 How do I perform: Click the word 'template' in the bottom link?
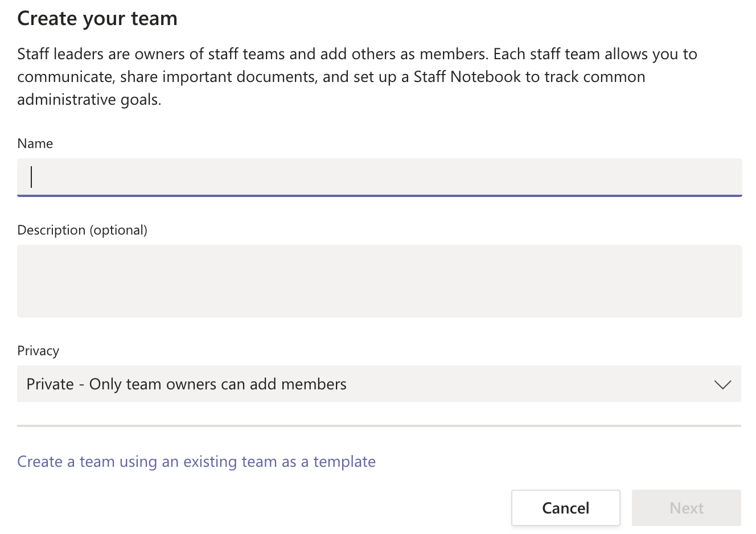coord(344,461)
